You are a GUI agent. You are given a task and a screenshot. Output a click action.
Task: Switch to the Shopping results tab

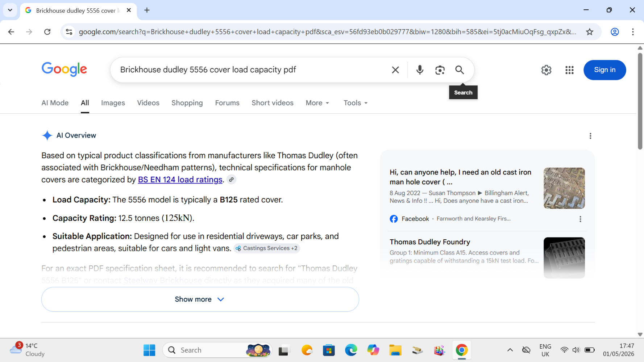pos(187,103)
